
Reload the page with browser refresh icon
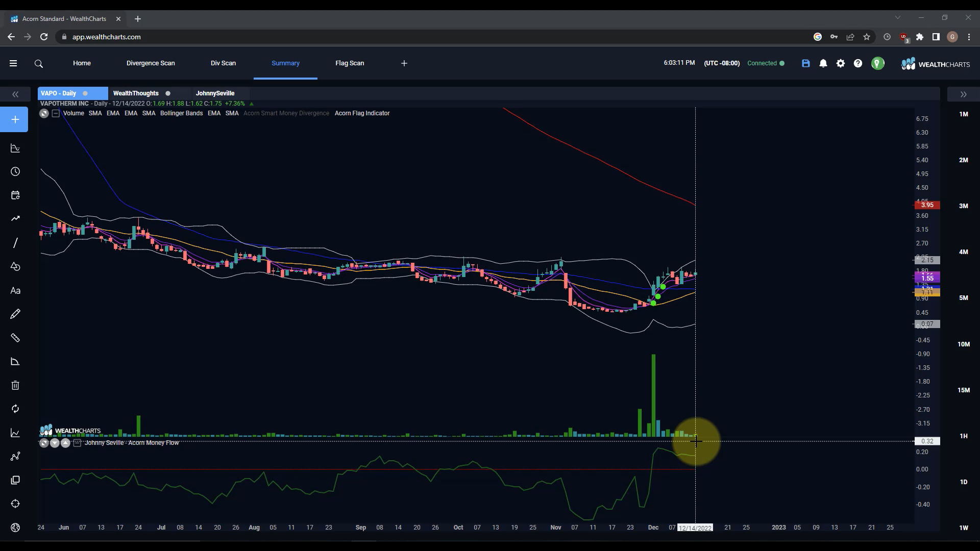(x=44, y=37)
